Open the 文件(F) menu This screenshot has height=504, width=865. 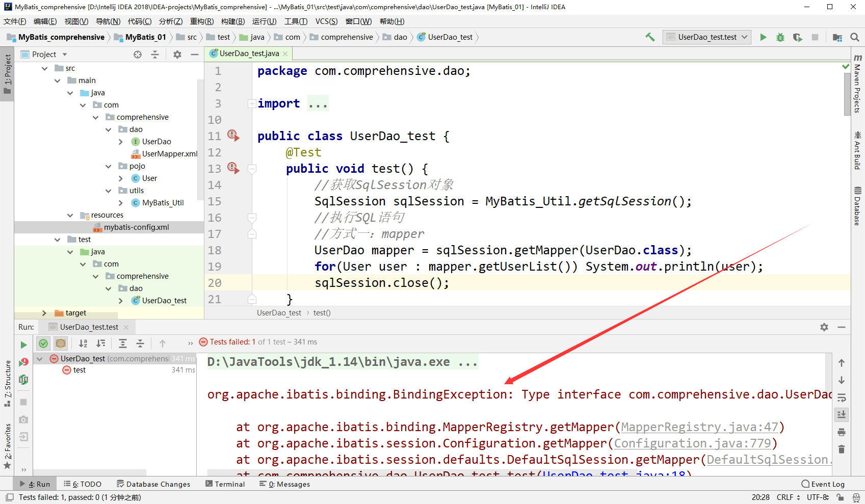coord(15,21)
